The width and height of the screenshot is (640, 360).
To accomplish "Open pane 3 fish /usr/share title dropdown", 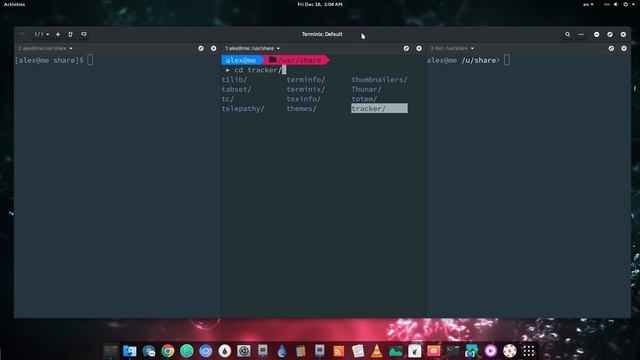I will (x=452, y=48).
